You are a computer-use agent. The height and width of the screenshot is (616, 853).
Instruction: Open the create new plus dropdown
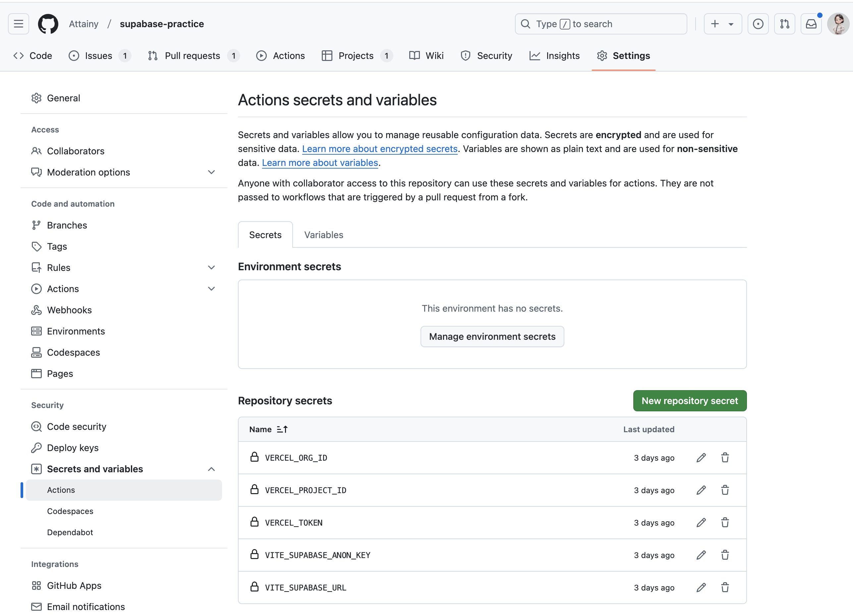722,24
